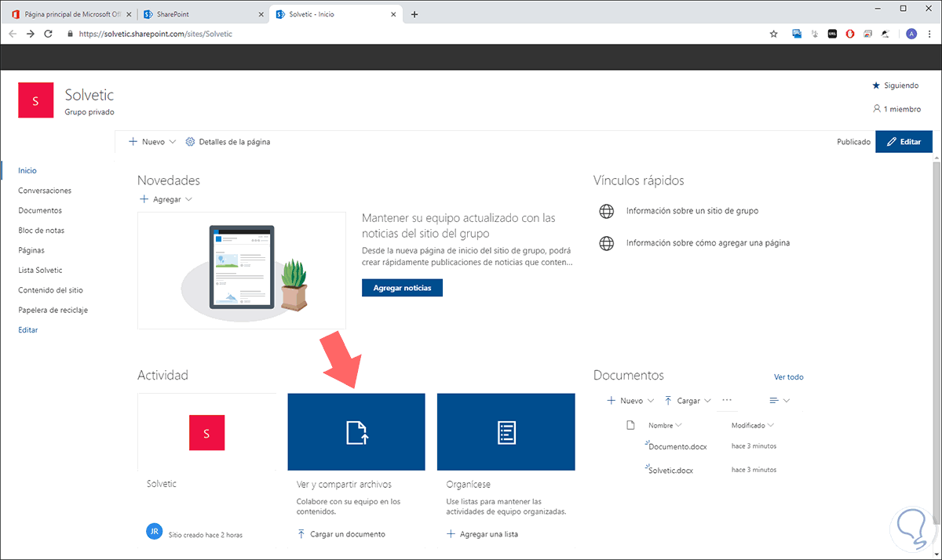The image size is (942, 560).
Task: Expand the Agregar dropdown under Novedades
Action: click(188, 199)
